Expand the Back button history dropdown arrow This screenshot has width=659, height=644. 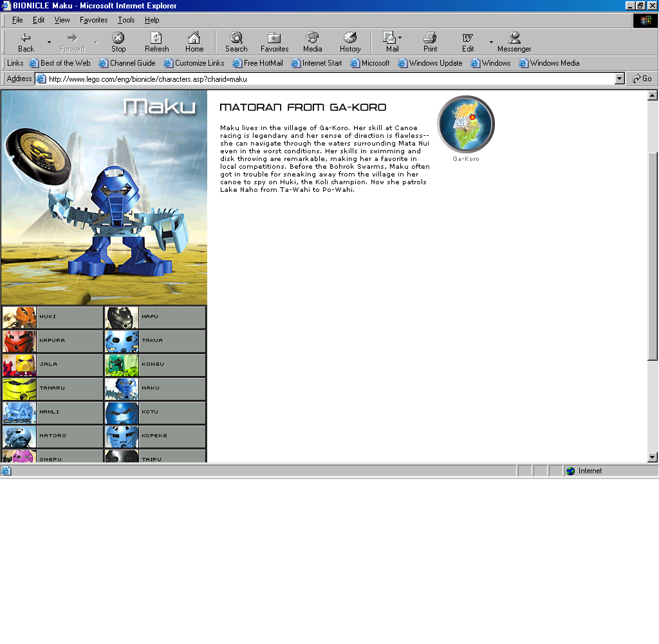click(49, 43)
